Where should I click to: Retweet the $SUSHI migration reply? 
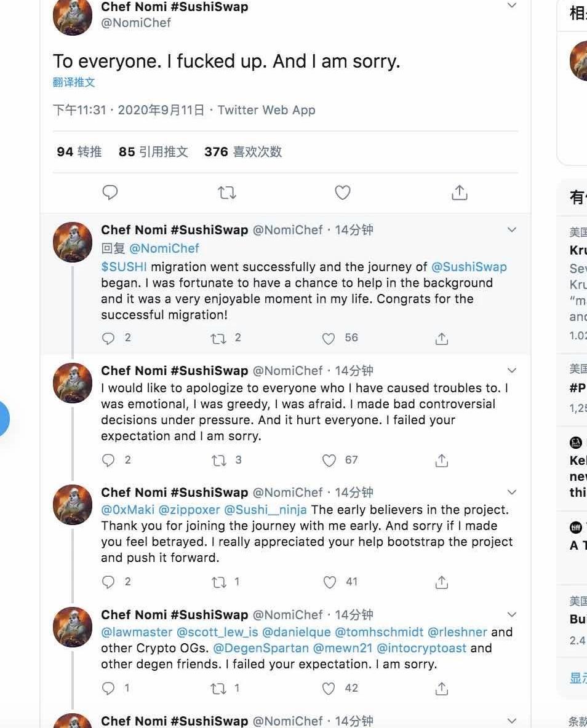pos(218,338)
